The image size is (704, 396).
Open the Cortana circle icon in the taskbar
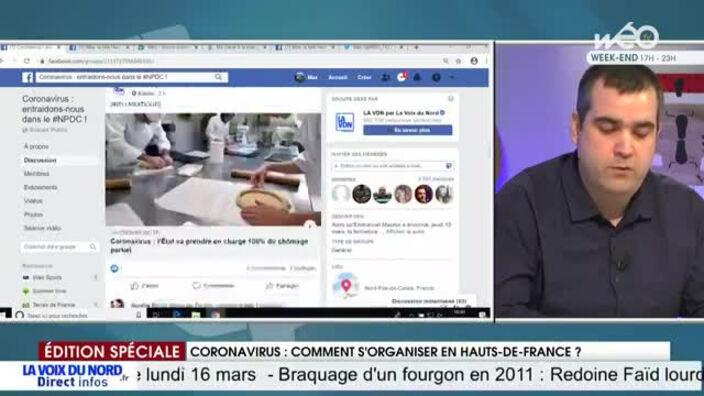pyautogui.click(x=19, y=315)
